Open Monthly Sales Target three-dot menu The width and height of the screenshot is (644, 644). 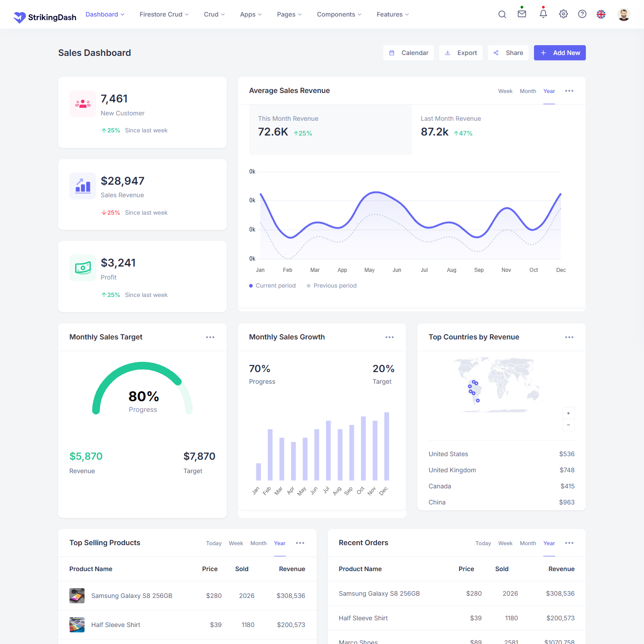(210, 337)
